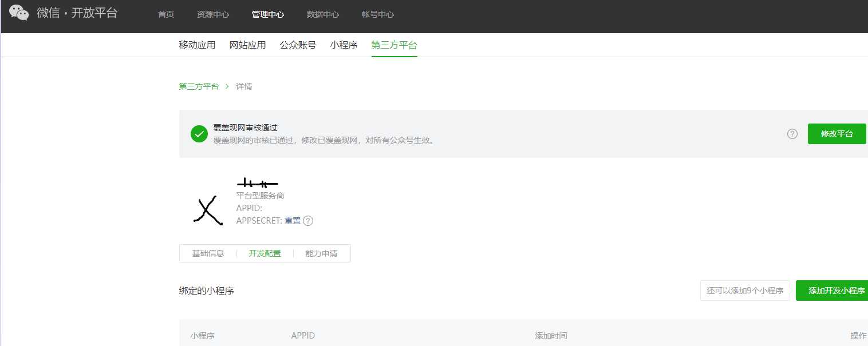Click the green checkmark status icon

[199, 134]
